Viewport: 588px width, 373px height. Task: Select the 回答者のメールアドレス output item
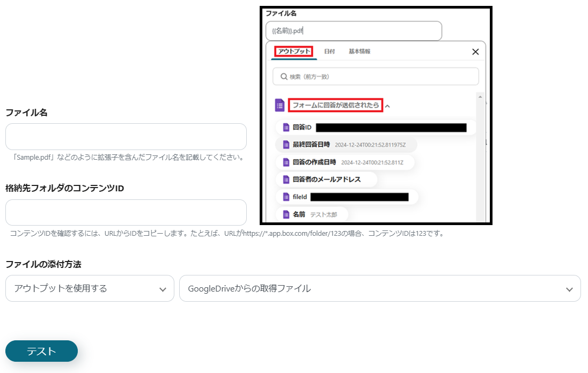[x=326, y=180]
